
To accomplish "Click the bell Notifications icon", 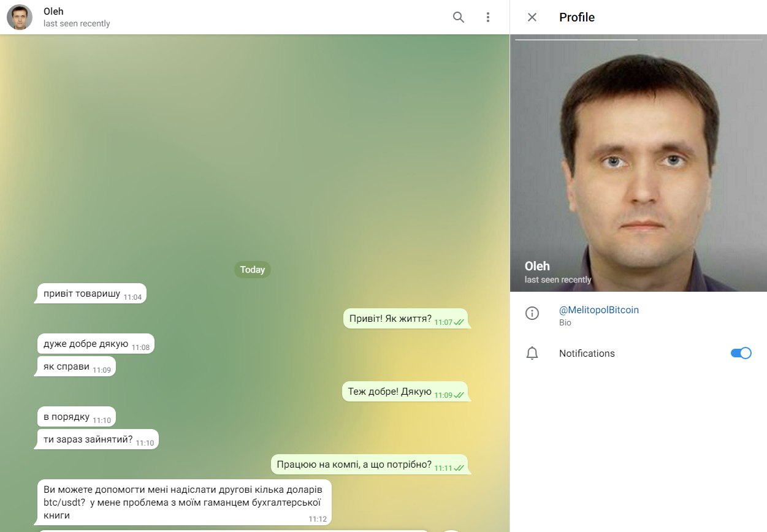I will point(532,353).
